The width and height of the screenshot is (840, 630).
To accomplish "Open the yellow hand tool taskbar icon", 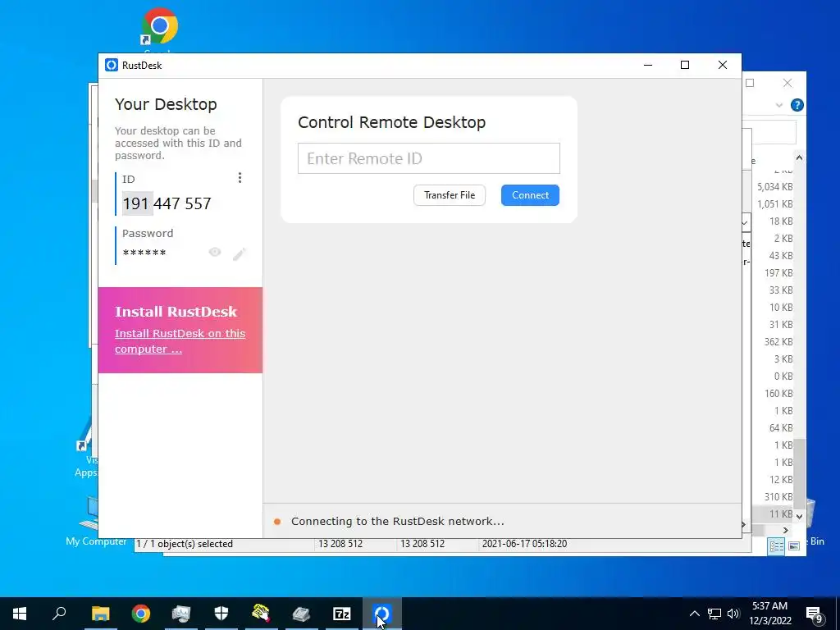I will click(x=261, y=614).
